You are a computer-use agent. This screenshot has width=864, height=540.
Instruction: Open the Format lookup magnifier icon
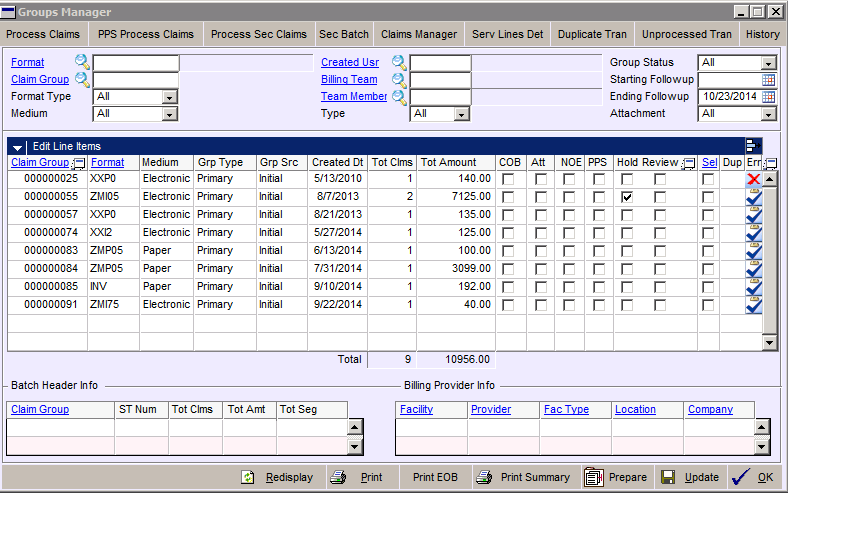pos(82,62)
